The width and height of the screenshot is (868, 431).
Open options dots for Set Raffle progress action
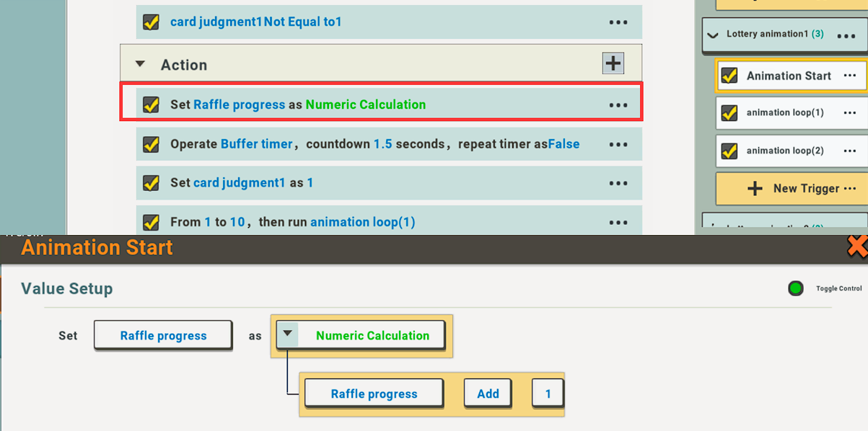pos(618,105)
